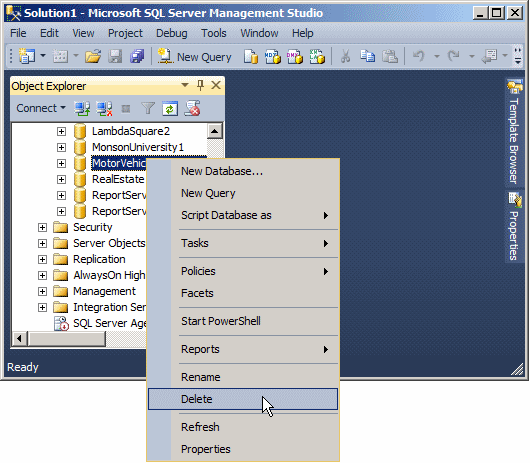Select Rename in the context menu
The width and height of the screenshot is (530, 463).
[x=243, y=377]
